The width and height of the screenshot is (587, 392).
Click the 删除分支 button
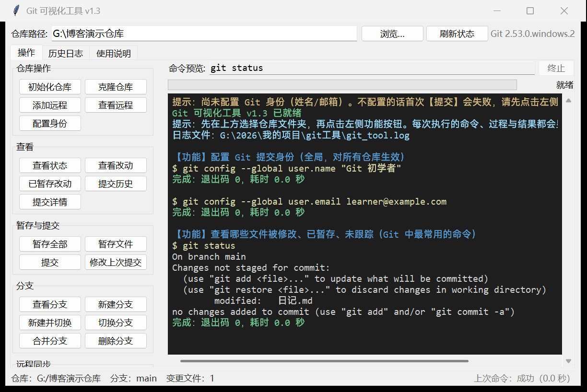point(116,341)
